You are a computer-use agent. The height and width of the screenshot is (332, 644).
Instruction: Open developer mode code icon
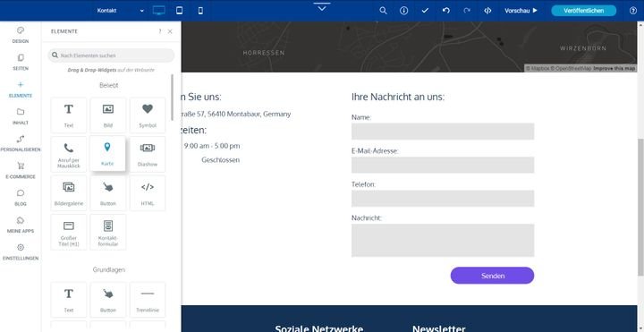tap(487, 11)
